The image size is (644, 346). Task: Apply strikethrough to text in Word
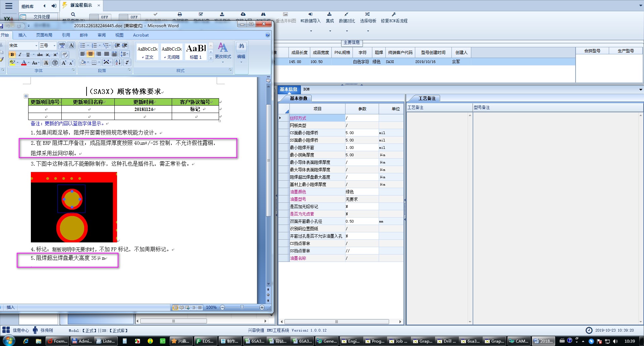(x=40, y=55)
